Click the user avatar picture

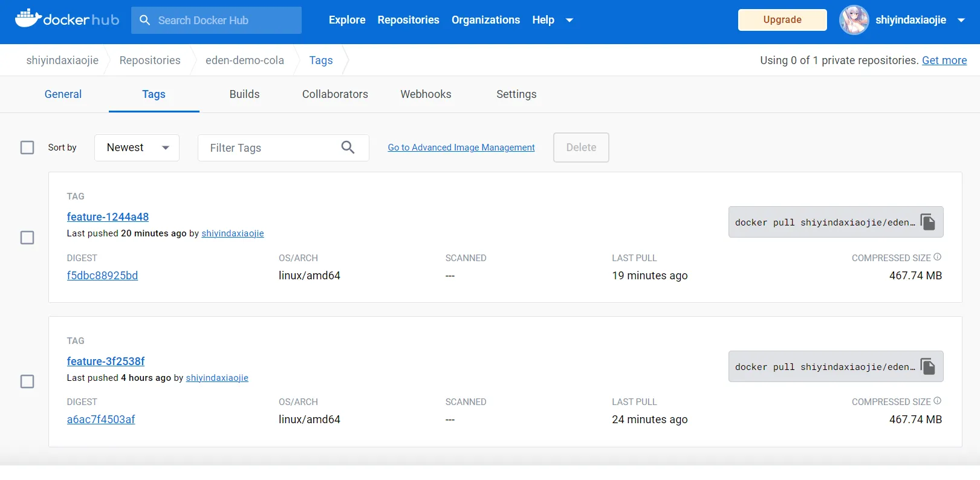pos(854,20)
